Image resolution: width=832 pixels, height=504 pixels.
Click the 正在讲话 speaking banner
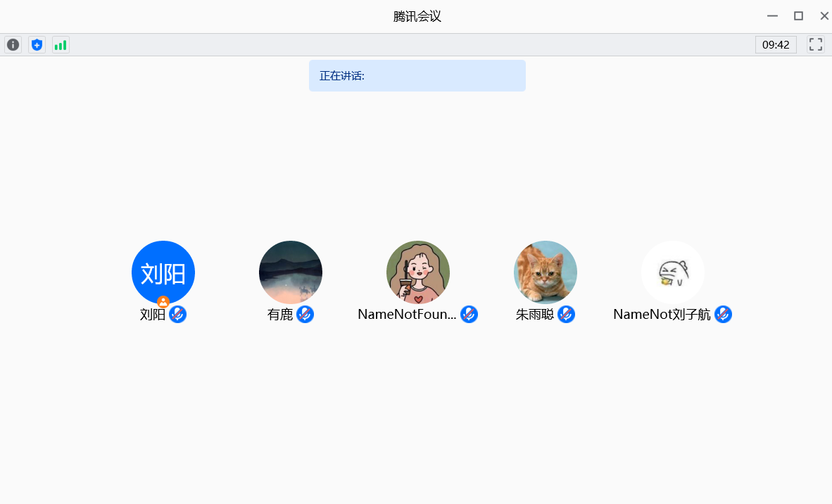click(417, 75)
